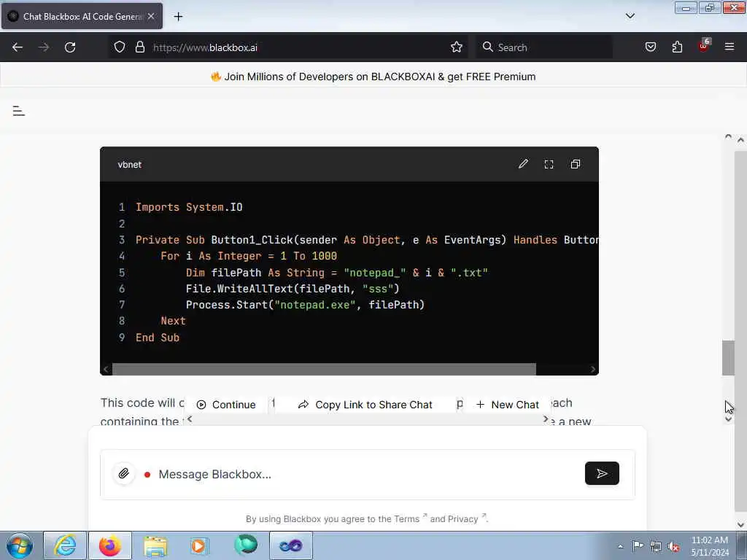
Task: Click code block scroll right arrow
Action: pos(592,369)
